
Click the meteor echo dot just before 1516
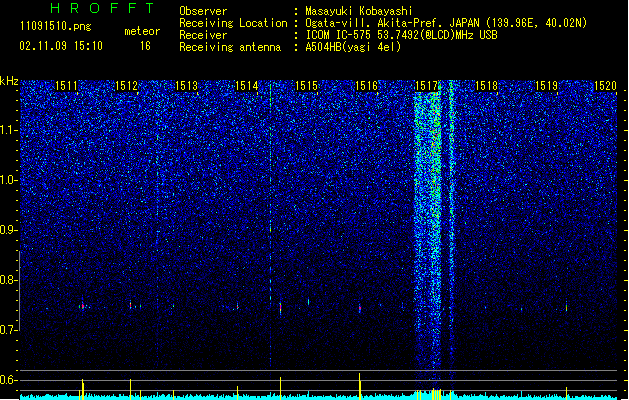point(360,308)
